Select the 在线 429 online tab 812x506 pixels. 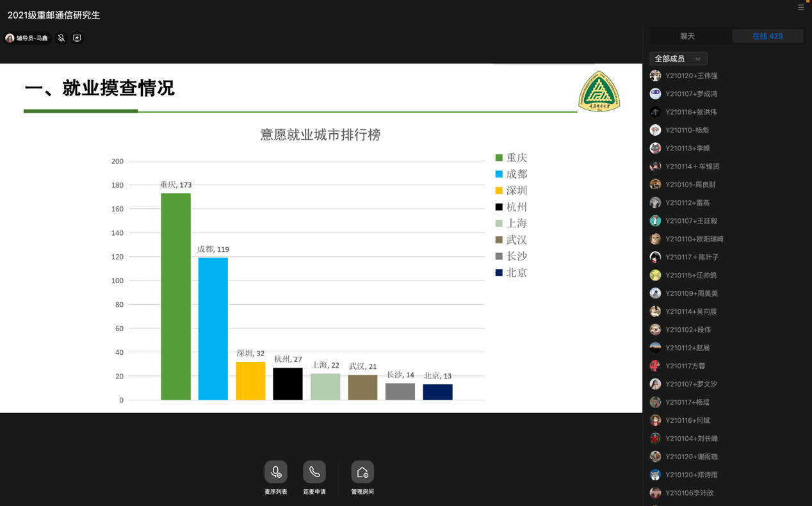767,37
